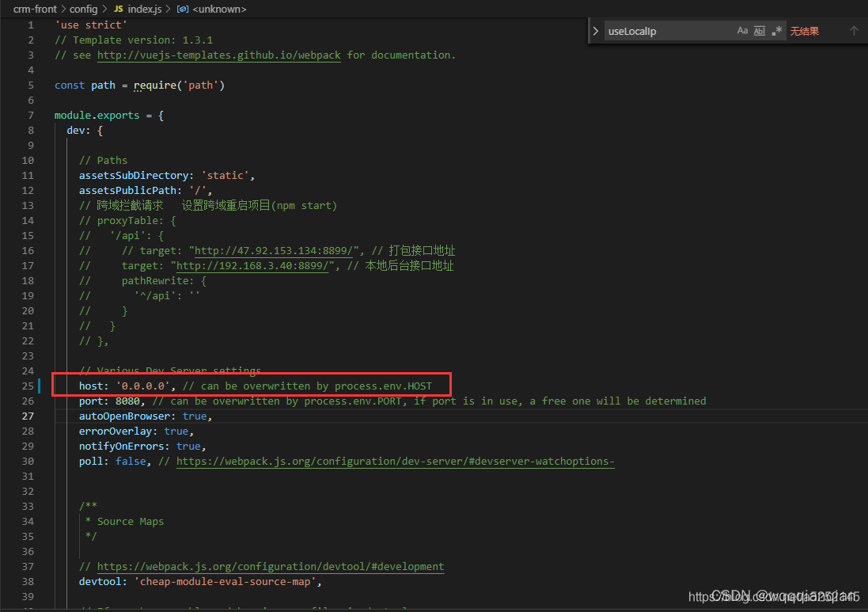Click the breadcrumb chevron after crm-front
This screenshot has width=868, height=612.
(62, 10)
